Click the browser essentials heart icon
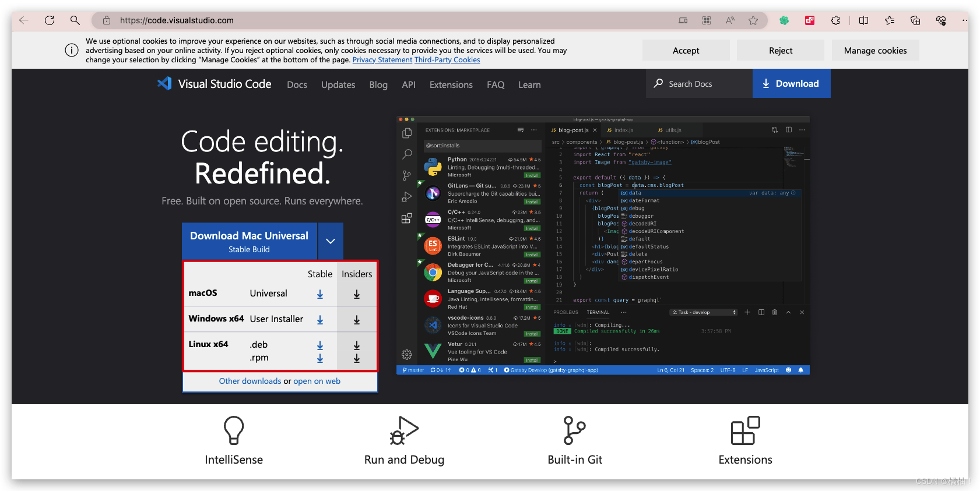Screen dimensions: 980x491 pos(941,20)
